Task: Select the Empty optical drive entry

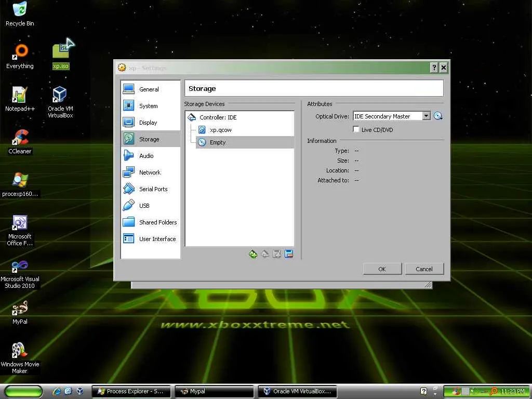Action: pyautogui.click(x=245, y=142)
